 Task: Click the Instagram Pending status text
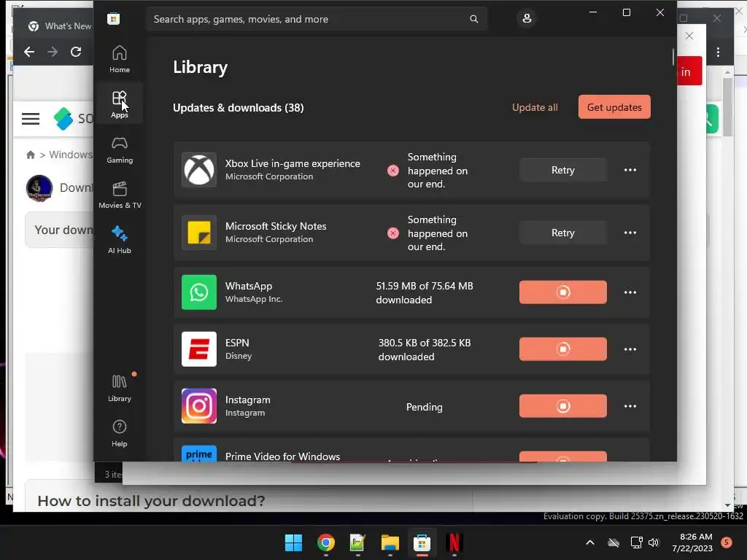(x=424, y=407)
